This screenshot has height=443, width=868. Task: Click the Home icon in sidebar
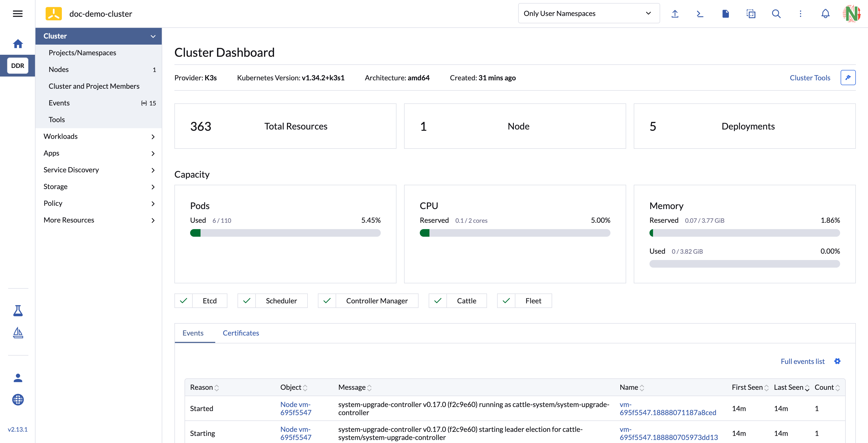pos(18,44)
